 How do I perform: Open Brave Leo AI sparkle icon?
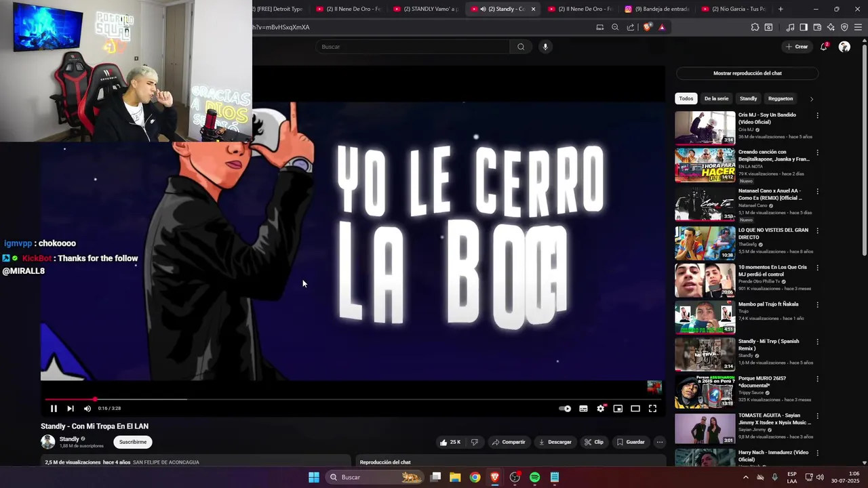831,27
